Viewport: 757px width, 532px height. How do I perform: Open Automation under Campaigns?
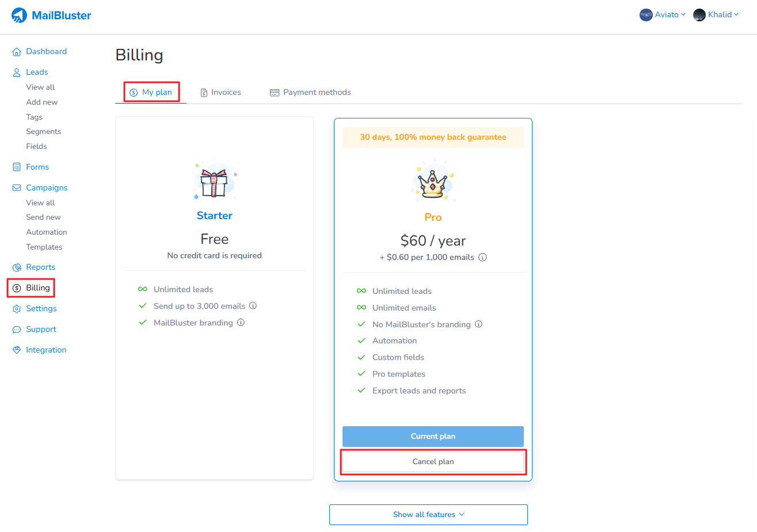47,232
